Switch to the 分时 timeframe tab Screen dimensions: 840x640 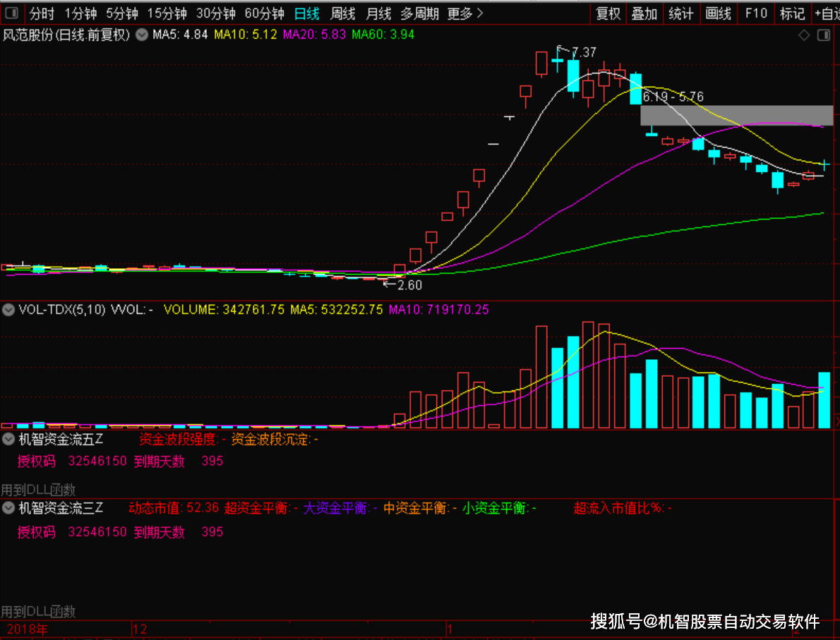click(x=42, y=13)
